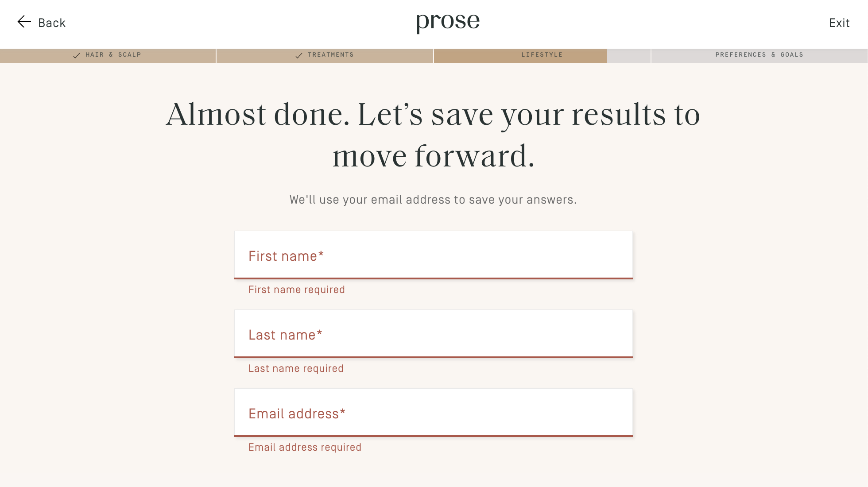Focus the First name input field
The width and height of the screenshot is (868, 487).
[433, 255]
